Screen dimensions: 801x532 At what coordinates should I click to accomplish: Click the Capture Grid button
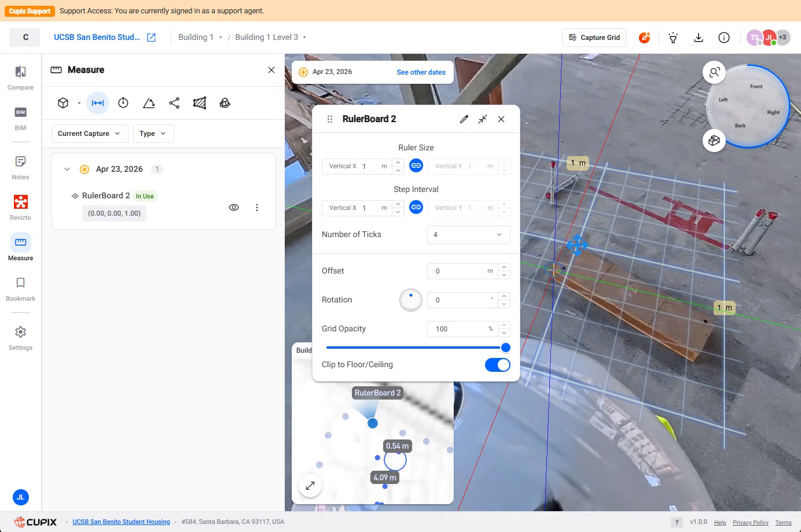(x=594, y=38)
